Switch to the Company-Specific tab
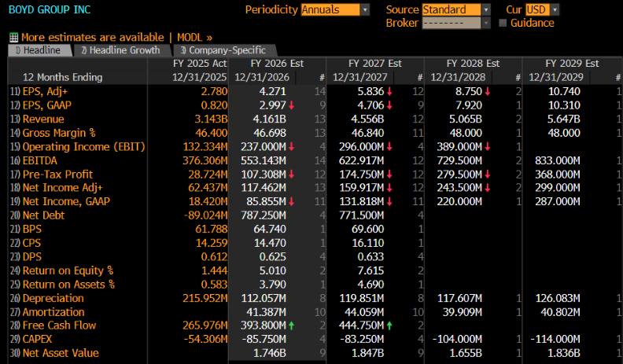This screenshot has height=364, width=623. pos(223,50)
